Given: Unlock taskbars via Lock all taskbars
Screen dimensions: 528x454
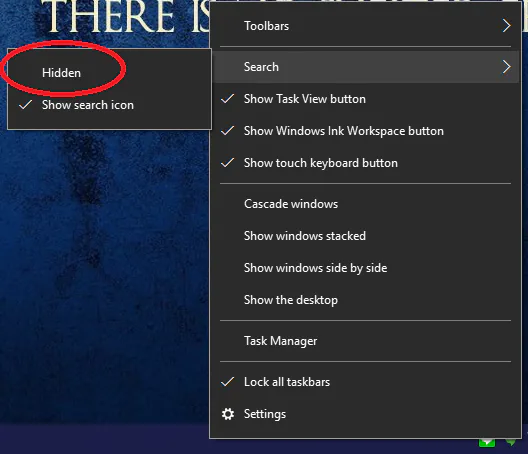Looking at the screenshot, I should point(366,382).
